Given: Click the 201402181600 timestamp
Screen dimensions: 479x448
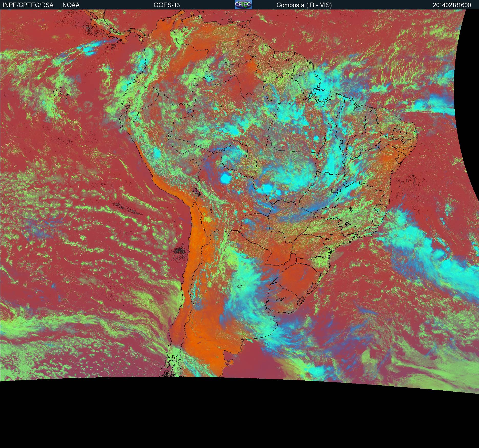Looking at the screenshot, I should click(452, 5).
